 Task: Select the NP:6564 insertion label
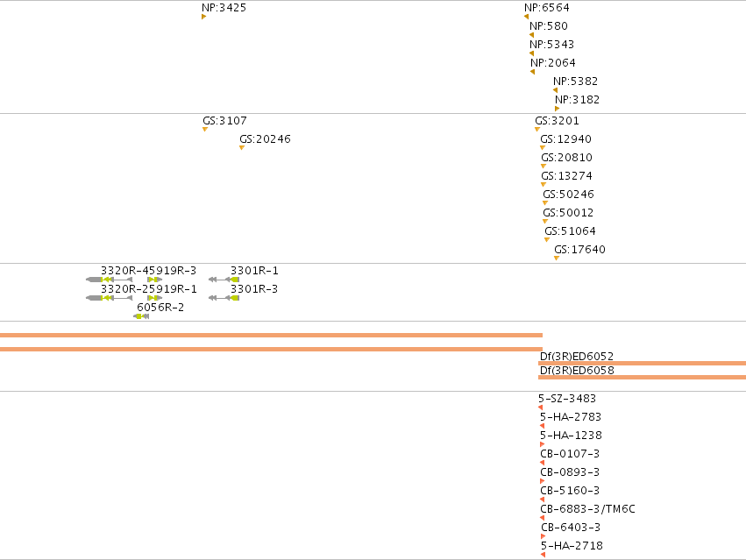(547, 8)
